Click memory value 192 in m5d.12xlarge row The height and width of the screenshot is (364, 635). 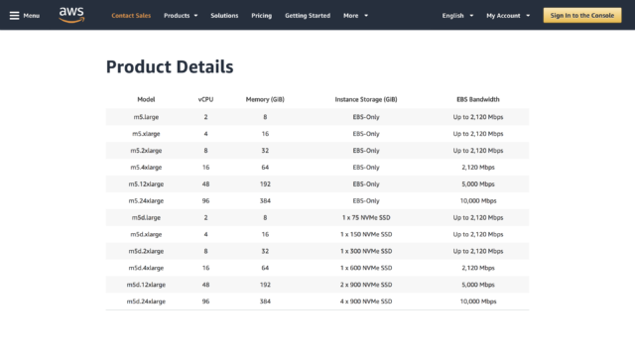click(265, 285)
